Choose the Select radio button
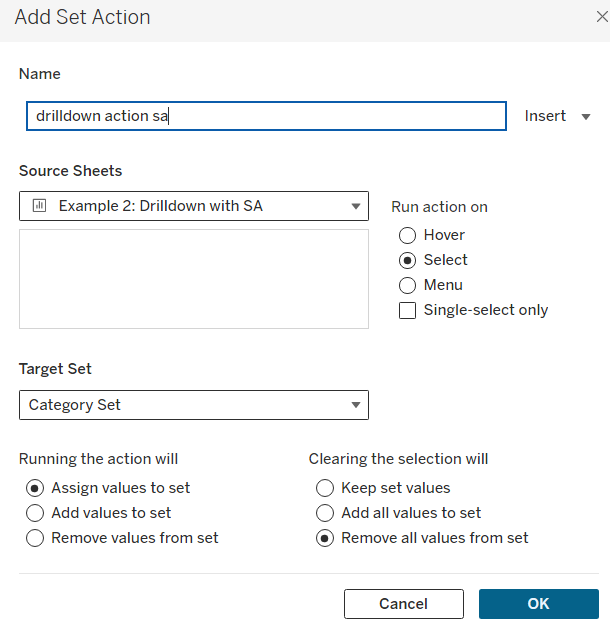610x623 pixels. click(407, 260)
